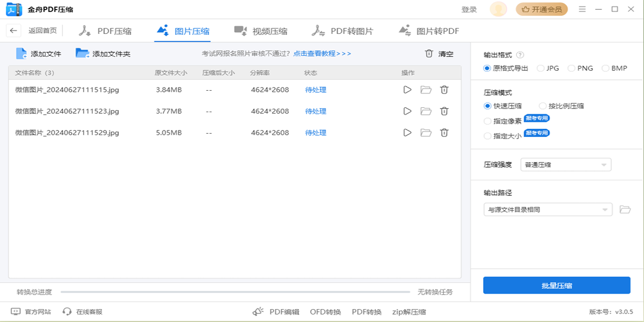Select BMP output format
Screen dimensions: 644x322
click(614, 68)
